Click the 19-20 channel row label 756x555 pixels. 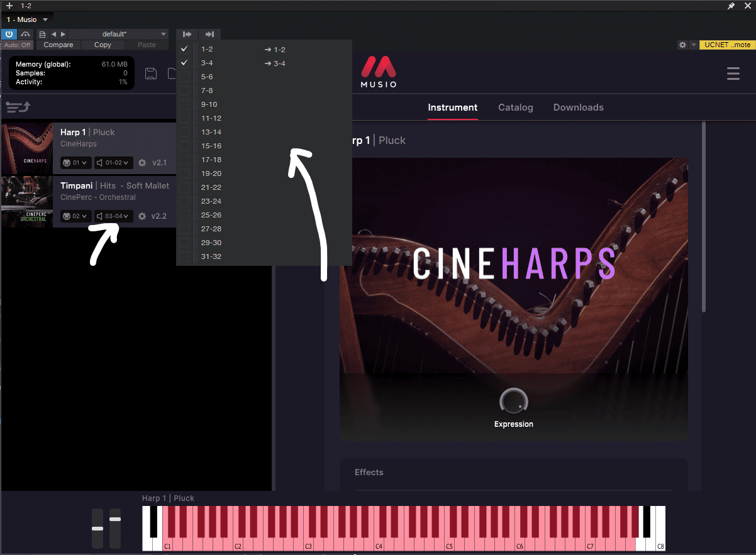pos(211,173)
